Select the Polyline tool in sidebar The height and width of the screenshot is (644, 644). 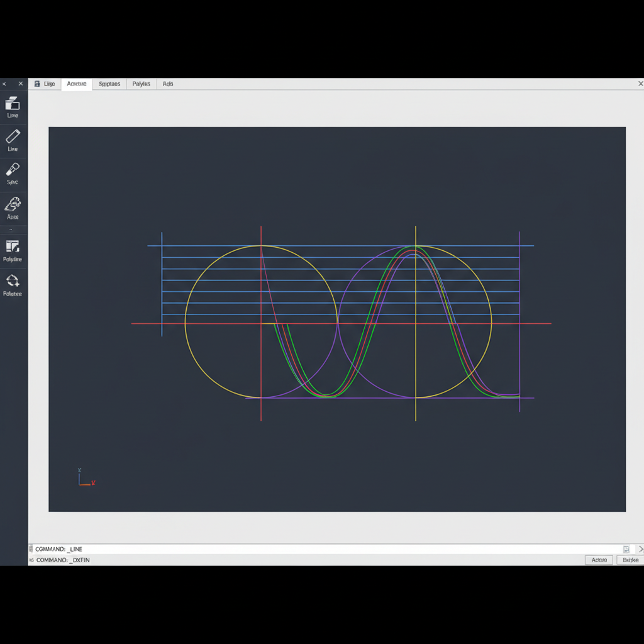pyautogui.click(x=13, y=251)
